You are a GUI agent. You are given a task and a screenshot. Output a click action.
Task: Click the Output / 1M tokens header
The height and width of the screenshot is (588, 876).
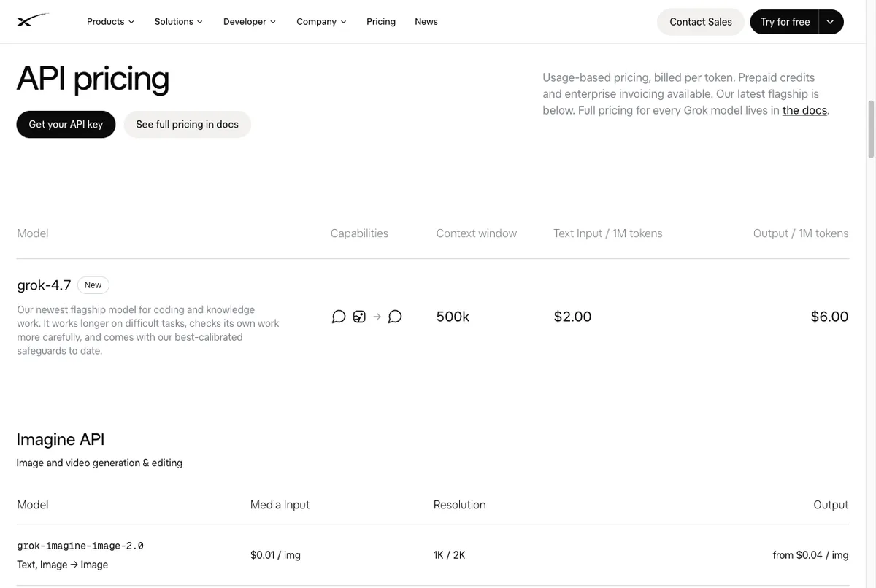coord(801,233)
